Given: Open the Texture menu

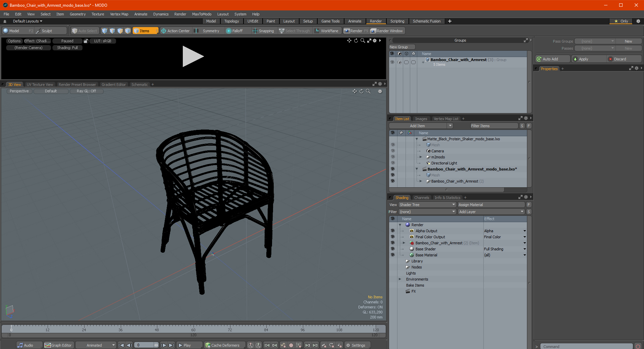Looking at the screenshot, I should 98,14.
